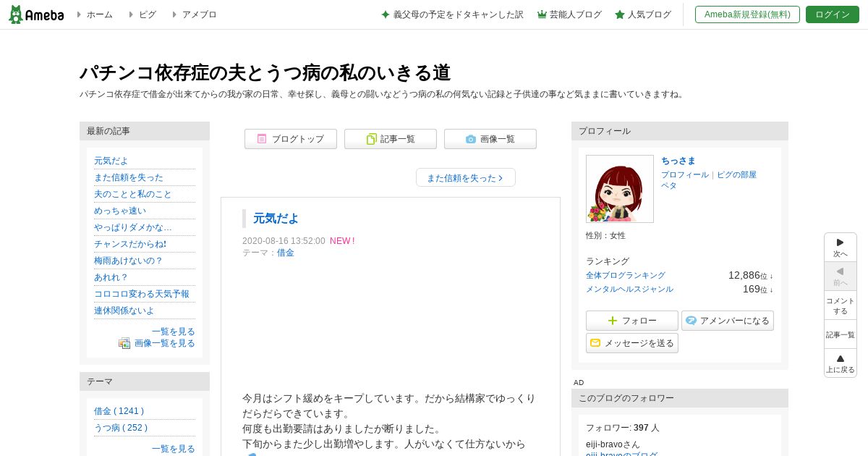This screenshot has width=868, height=456.
Task: Open recent article 連休関係ないよ
Action: (x=124, y=311)
